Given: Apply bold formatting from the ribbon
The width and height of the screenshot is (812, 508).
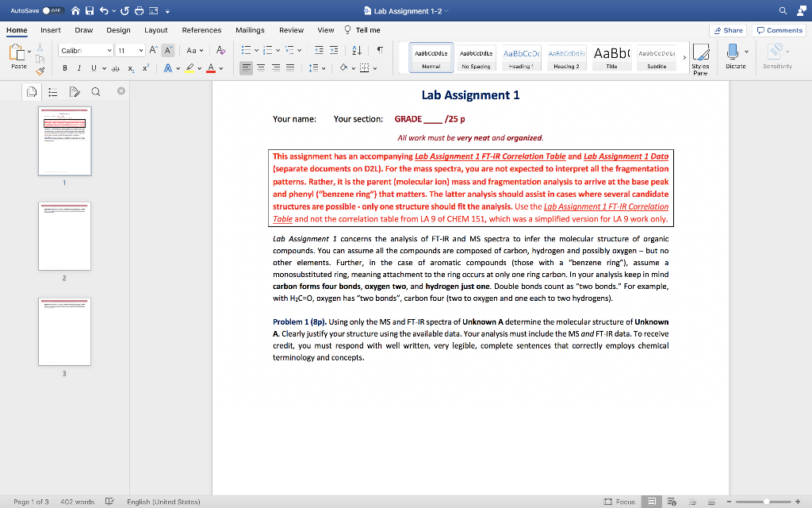Looking at the screenshot, I should [65, 67].
